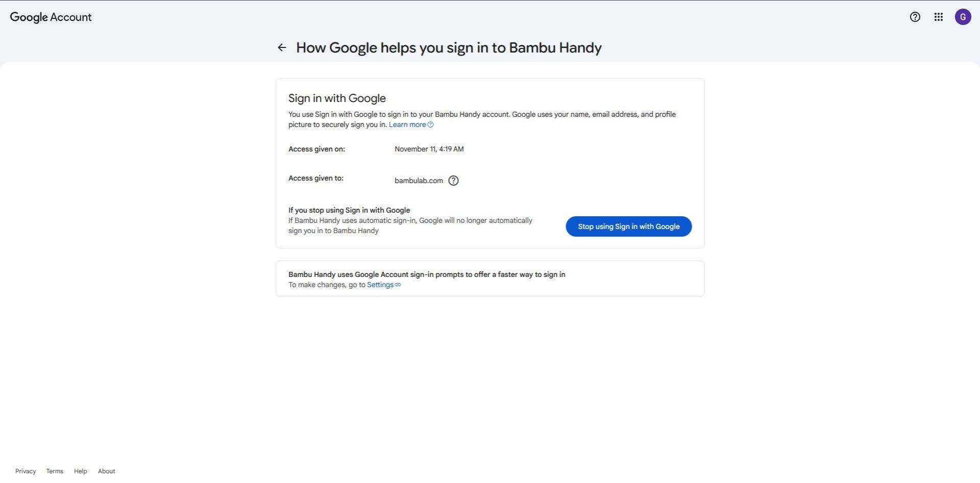Click the help icon beside bambulab.com

coord(453,181)
